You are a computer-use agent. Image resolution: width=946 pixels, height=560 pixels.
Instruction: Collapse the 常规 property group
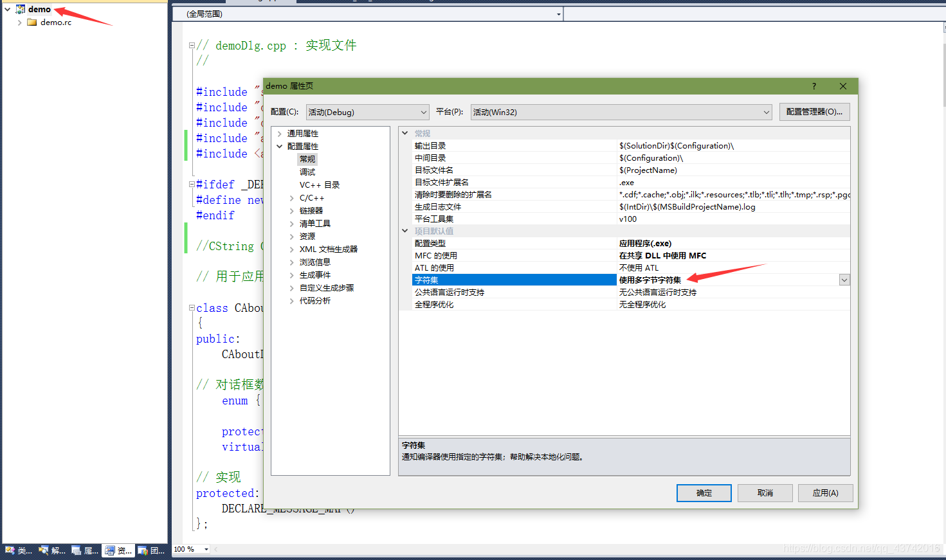[405, 133]
